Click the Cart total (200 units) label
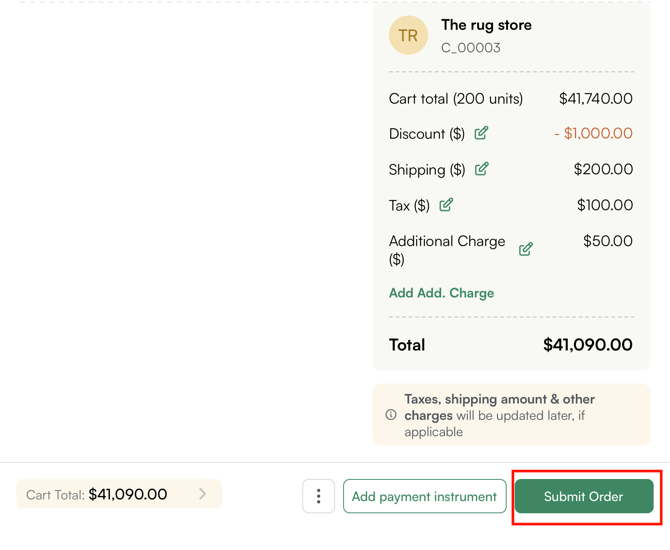The image size is (670, 550). click(x=456, y=99)
